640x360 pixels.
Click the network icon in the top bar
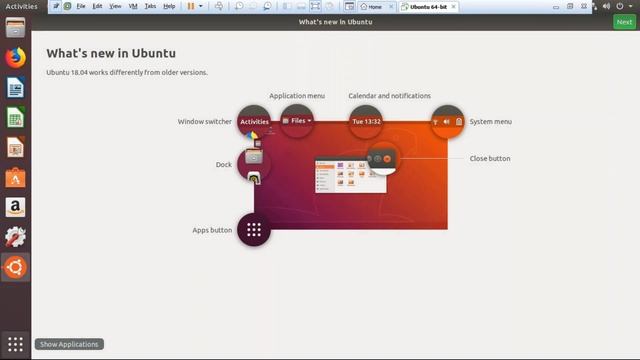point(594,6)
